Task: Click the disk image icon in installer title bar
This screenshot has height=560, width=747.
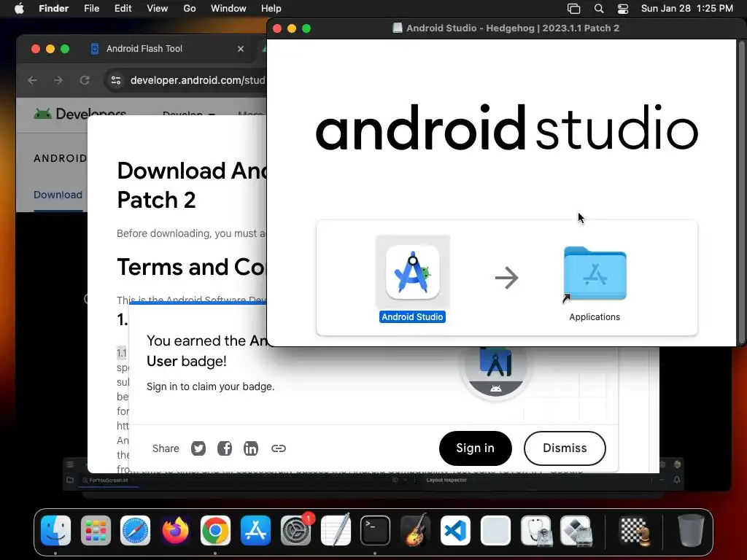Action: [397, 28]
